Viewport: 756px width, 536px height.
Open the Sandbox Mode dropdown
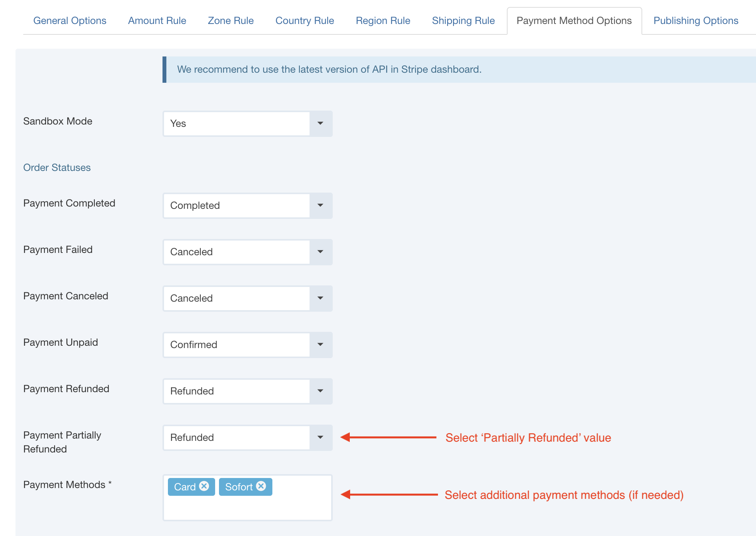247,123
